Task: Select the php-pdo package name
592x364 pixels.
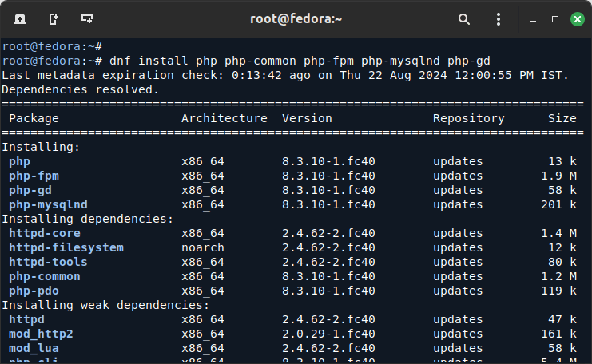Action: click(x=34, y=291)
